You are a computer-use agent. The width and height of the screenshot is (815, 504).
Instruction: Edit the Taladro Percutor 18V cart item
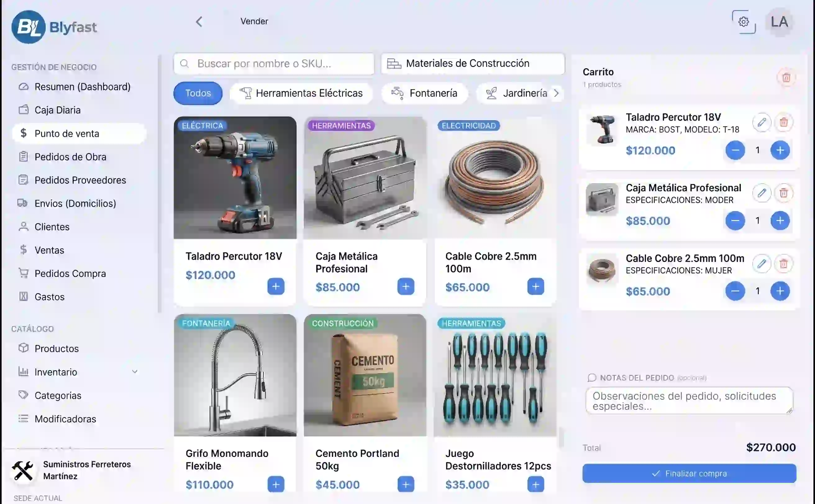[x=762, y=122]
